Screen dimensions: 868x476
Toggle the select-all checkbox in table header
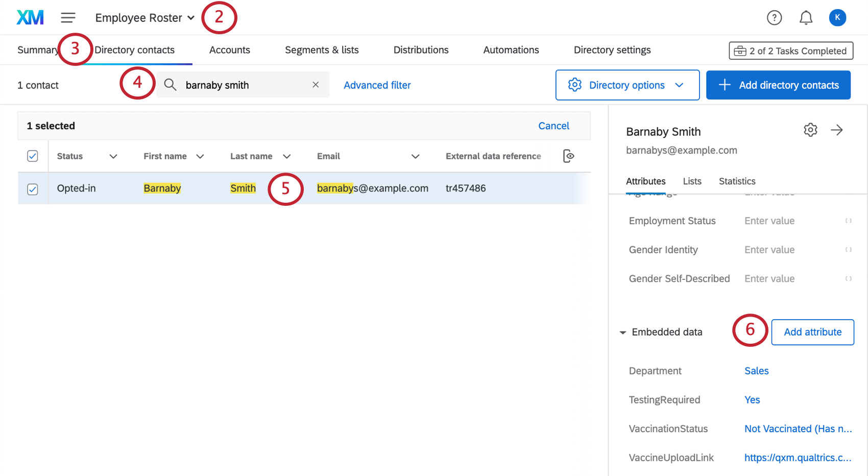click(32, 156)
